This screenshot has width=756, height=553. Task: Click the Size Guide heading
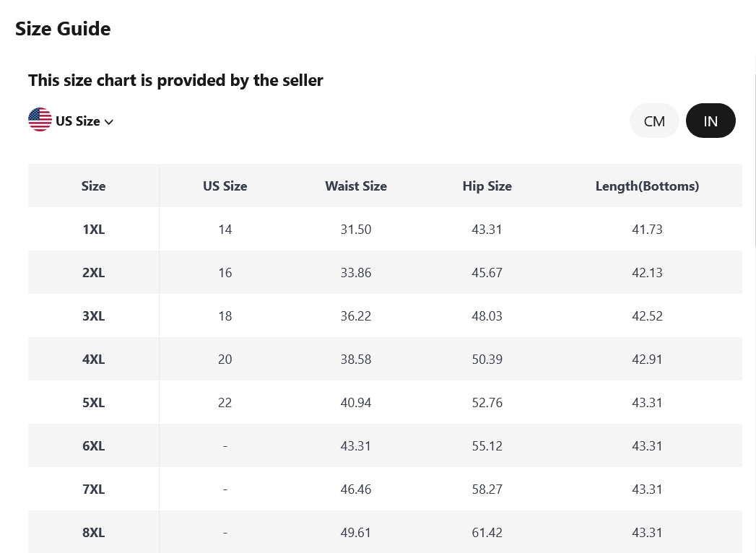[x=63, y=29]
